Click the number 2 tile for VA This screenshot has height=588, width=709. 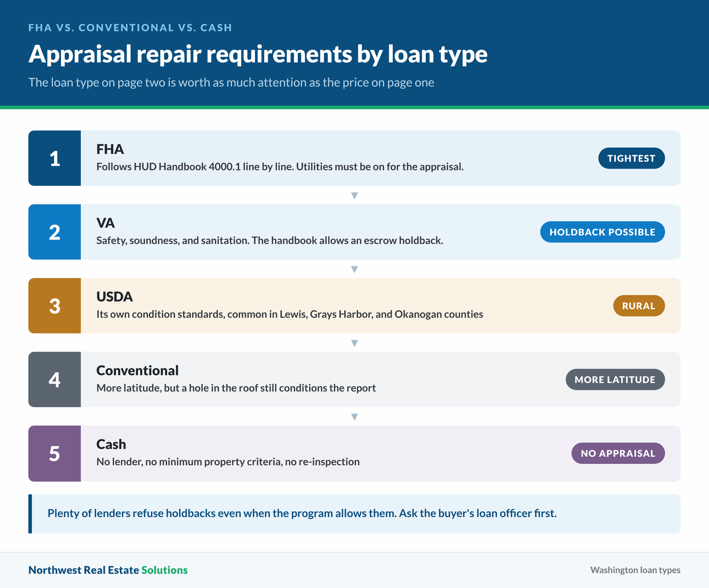[x=55, y=232]
